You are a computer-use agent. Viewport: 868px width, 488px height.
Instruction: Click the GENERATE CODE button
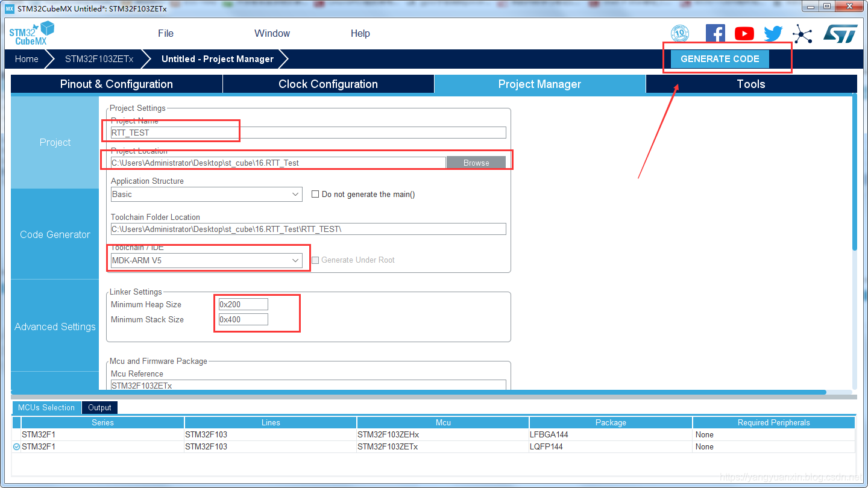click(720, 59)
